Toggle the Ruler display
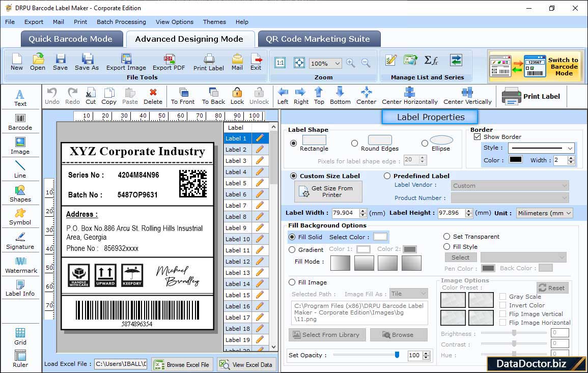This screenshot has width=588, height=373. pyautogui.click(x=20, y=359)
